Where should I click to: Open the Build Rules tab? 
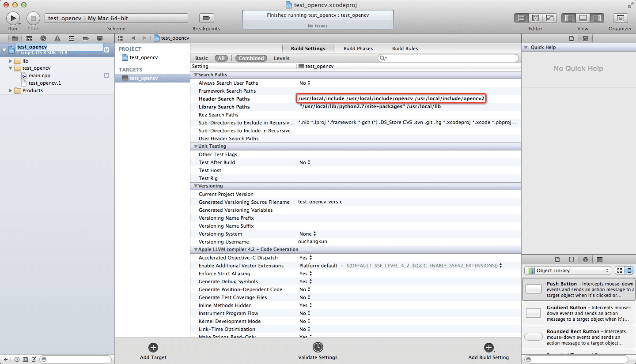point(405,49)
